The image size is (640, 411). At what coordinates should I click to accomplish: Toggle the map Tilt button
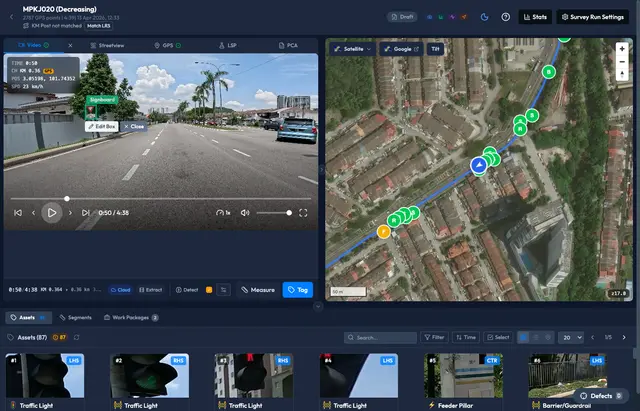(436, 49)
